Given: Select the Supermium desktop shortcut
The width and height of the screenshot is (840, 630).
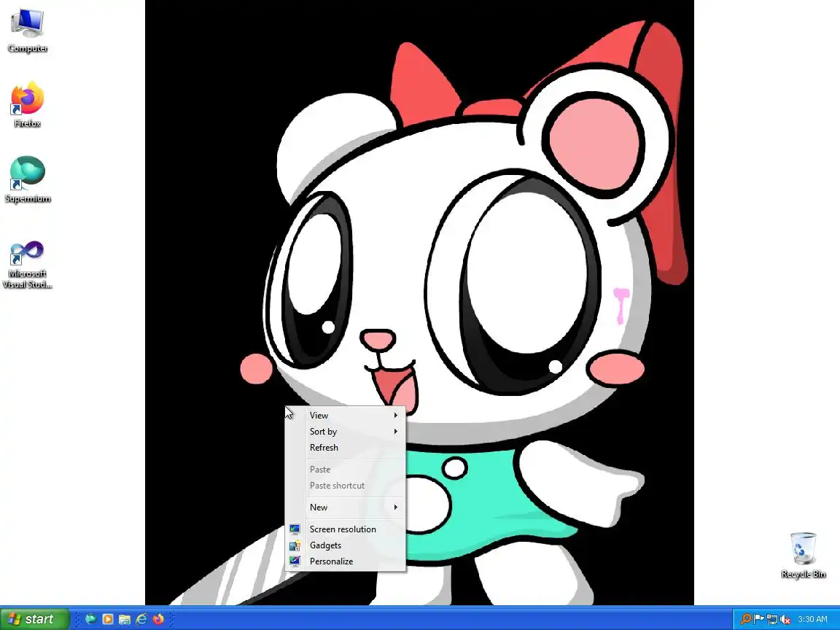Looking at the screenshot, I should 28,179.
